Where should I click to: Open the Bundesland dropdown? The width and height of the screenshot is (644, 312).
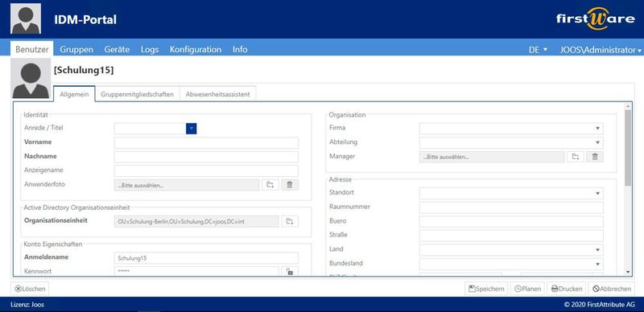(x=597, y=264)
